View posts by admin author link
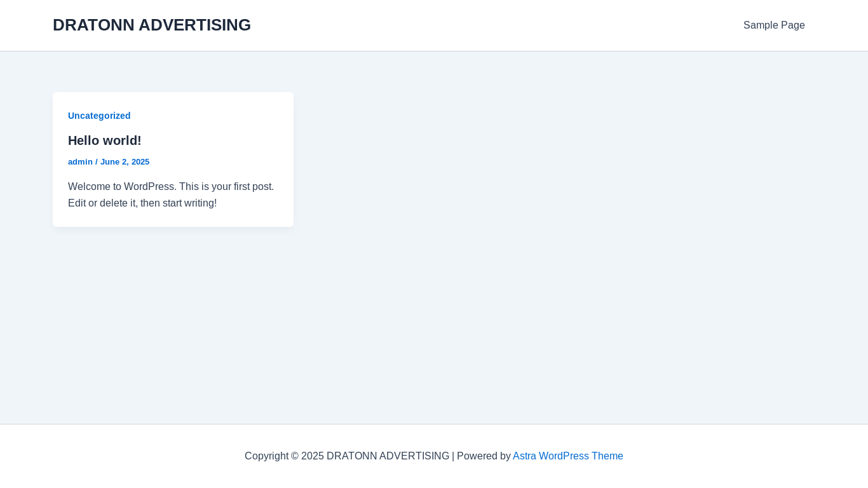Viewport: 868px width, 488px height. pyautogui.click(x=80, y=162)
